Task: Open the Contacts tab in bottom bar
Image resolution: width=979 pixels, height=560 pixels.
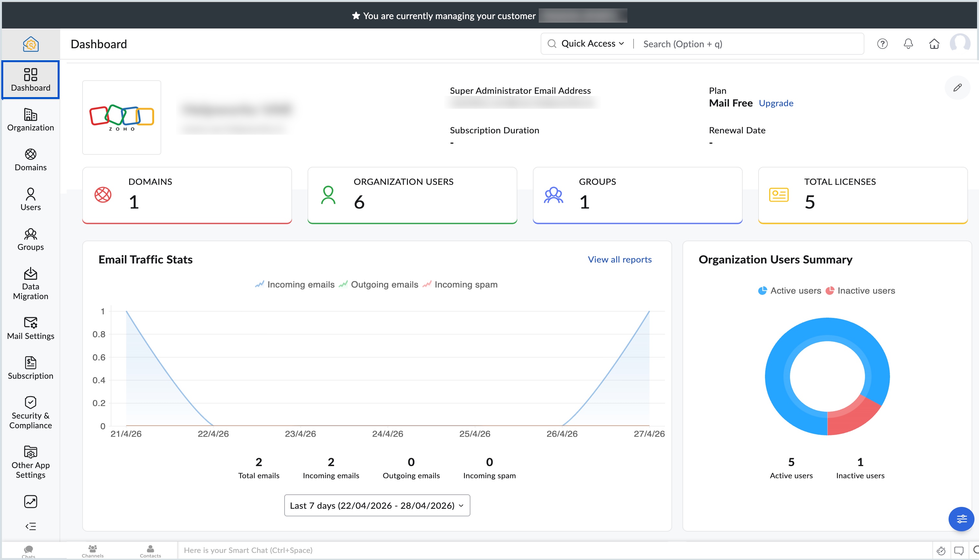Action: click(151, 551)
